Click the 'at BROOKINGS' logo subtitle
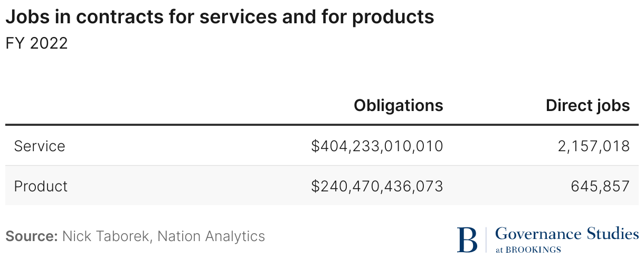 click(528, 250)
